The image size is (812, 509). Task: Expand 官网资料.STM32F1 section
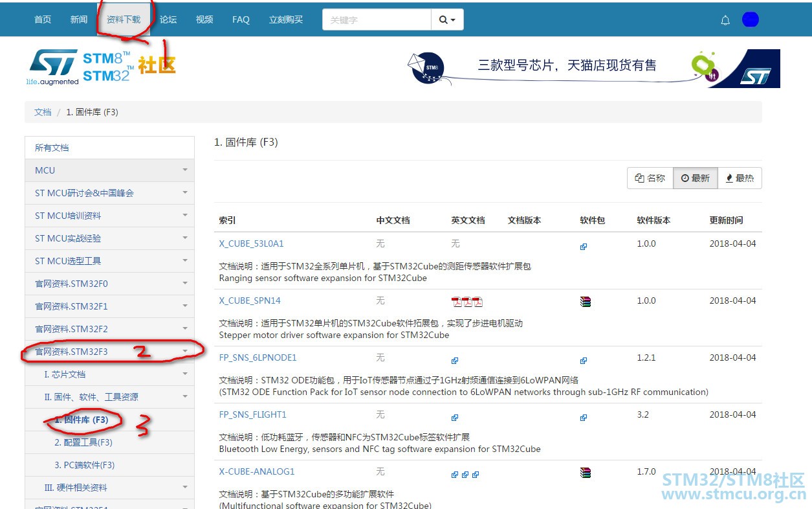[x=109, y=306]
